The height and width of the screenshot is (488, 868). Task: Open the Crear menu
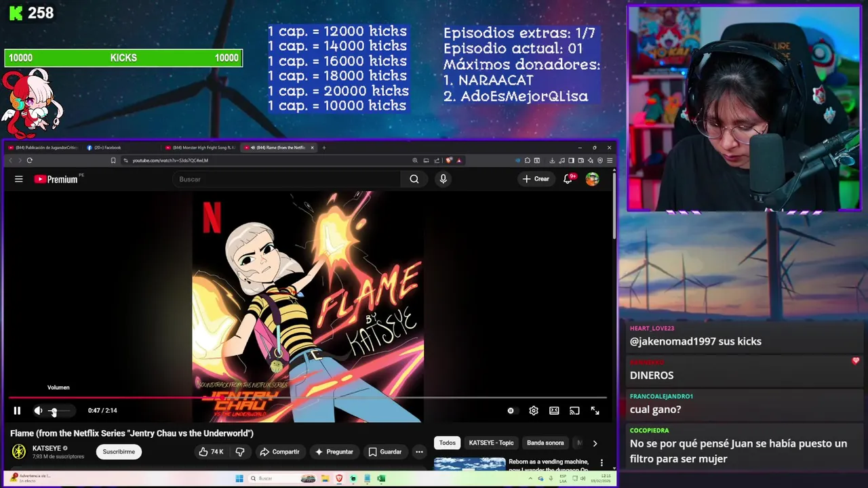click(536, 179)
